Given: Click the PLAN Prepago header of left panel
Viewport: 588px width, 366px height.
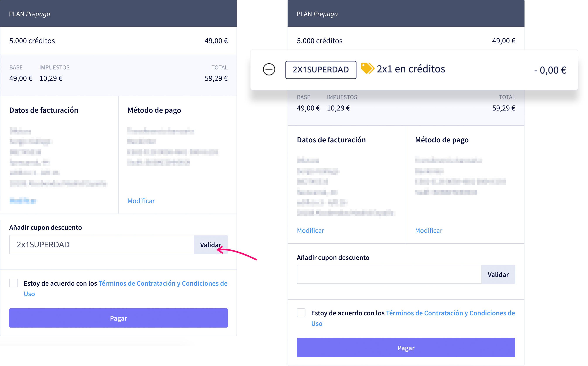Looking at the screenshot, I should 118,13.
